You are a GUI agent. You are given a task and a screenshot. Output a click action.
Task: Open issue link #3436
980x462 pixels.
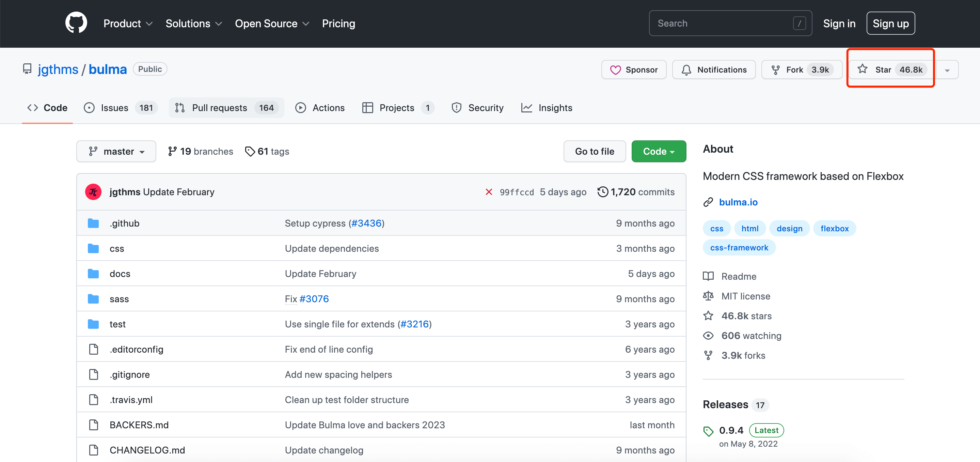pyautogui.click(x=366, y=223)
